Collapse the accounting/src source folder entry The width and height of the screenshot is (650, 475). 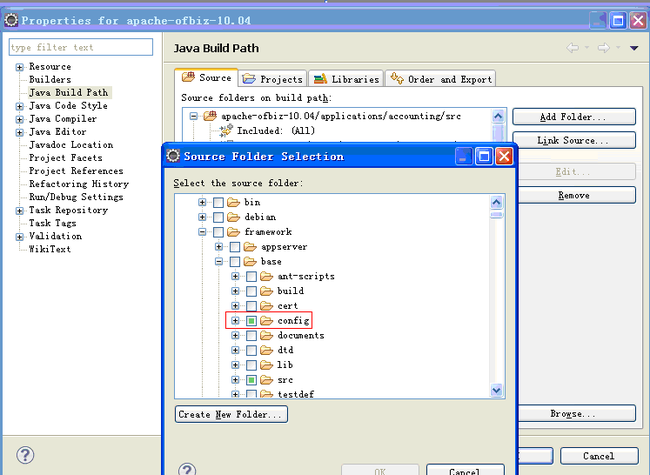194,116
